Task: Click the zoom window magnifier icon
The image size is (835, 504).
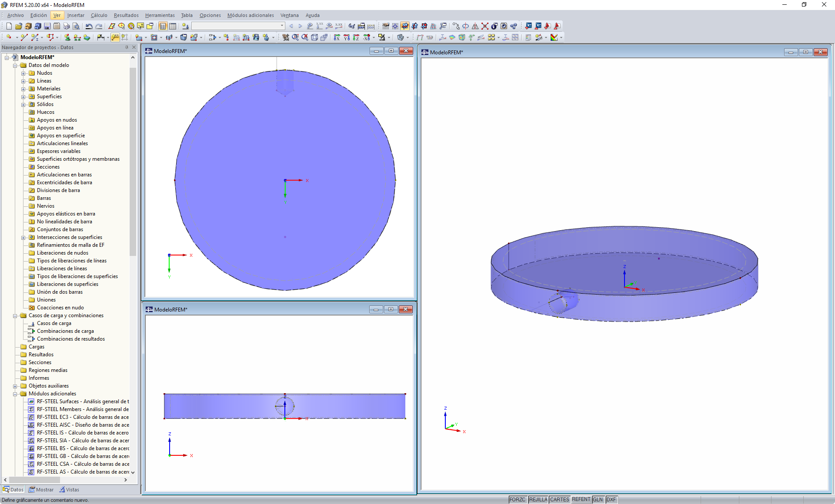Action: (x=295, y=37)
